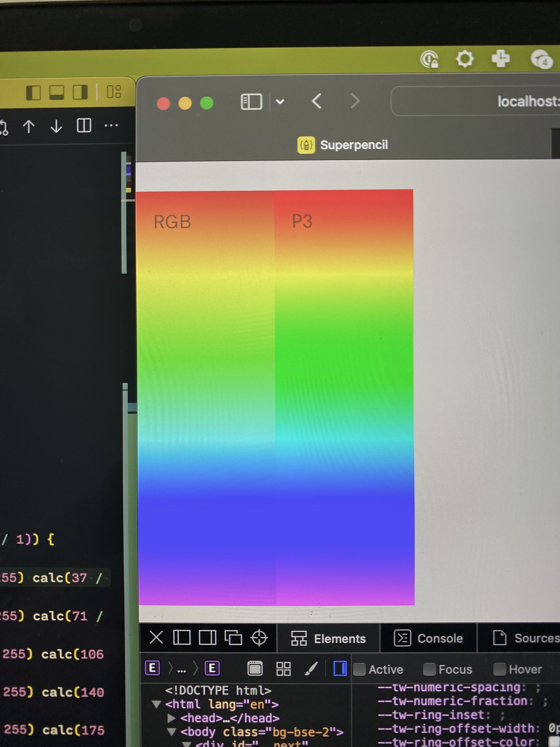Viewport: 560px width, 747px height.
Task: Close the Web Inspector with X
Action: click(156, 638)
